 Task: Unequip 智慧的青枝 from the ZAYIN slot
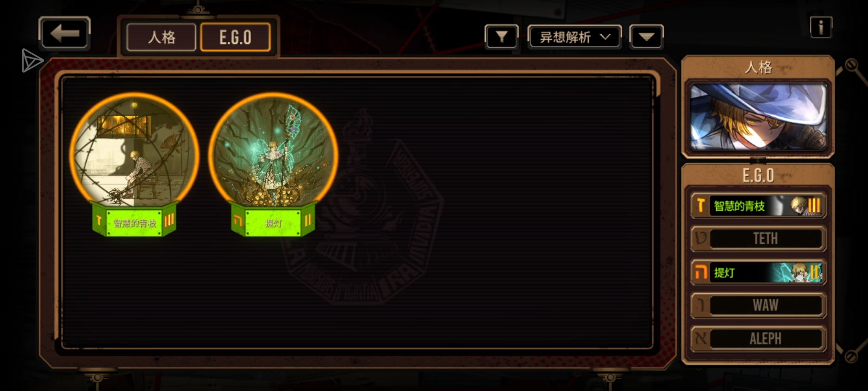coord(758,206)
